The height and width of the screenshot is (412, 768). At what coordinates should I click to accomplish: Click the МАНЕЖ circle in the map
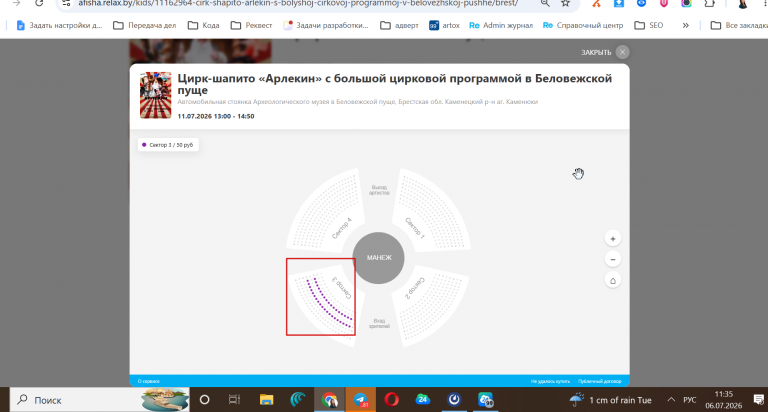(379, 258)
